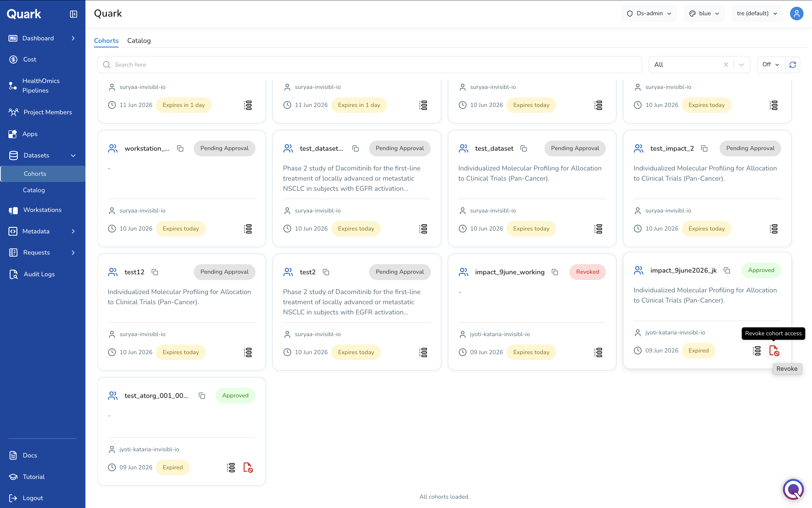The height and width of the screenshot is (508, 812).
Task: Switch to the Cohorts tab
Action: 106,41
